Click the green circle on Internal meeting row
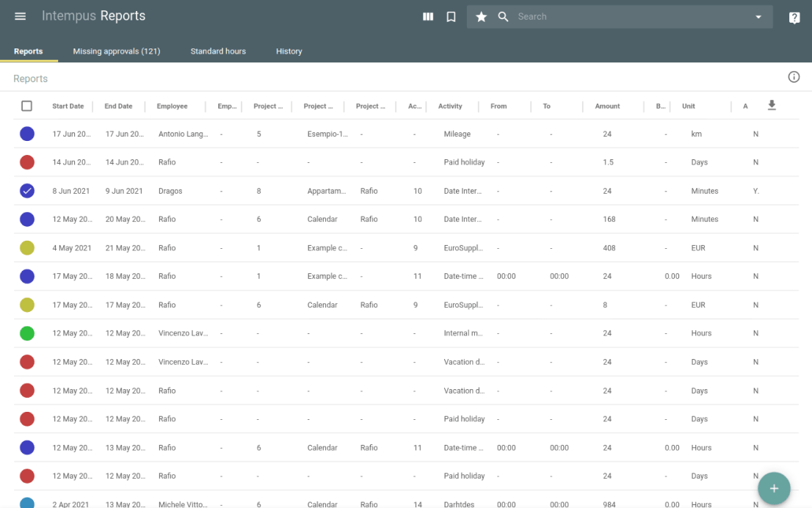Screen dimensions: 812x508 pyautogui.click(x=27, y=333)
